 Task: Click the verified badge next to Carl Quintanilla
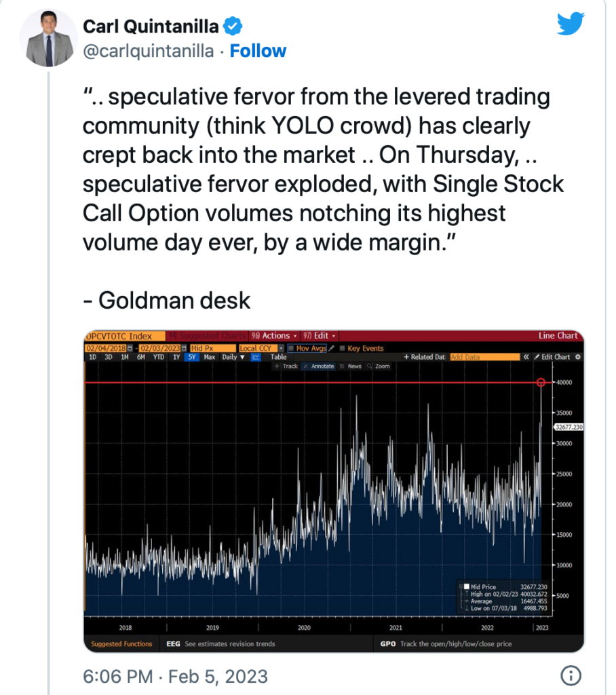232,26
